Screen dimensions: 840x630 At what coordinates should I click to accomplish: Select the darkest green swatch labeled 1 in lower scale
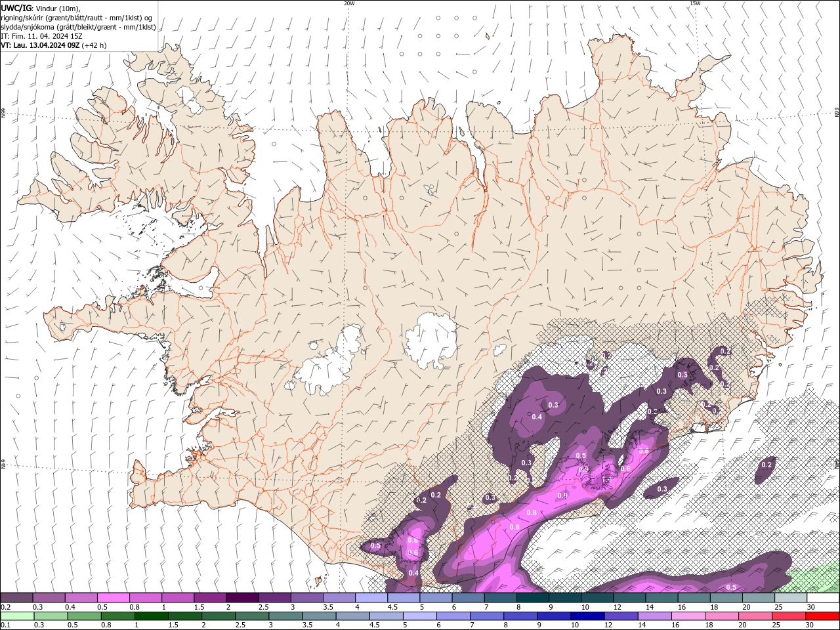(151, 616)
